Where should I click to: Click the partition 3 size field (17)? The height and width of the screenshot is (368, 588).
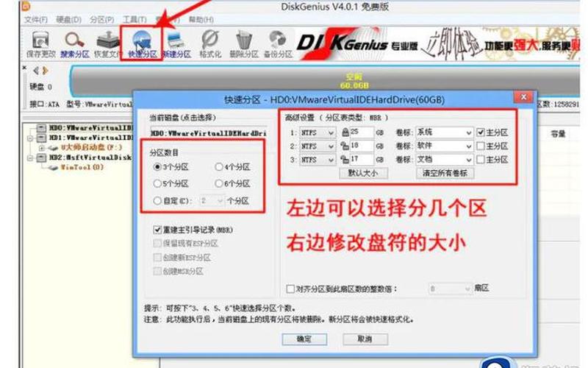(x=362, y=160)
